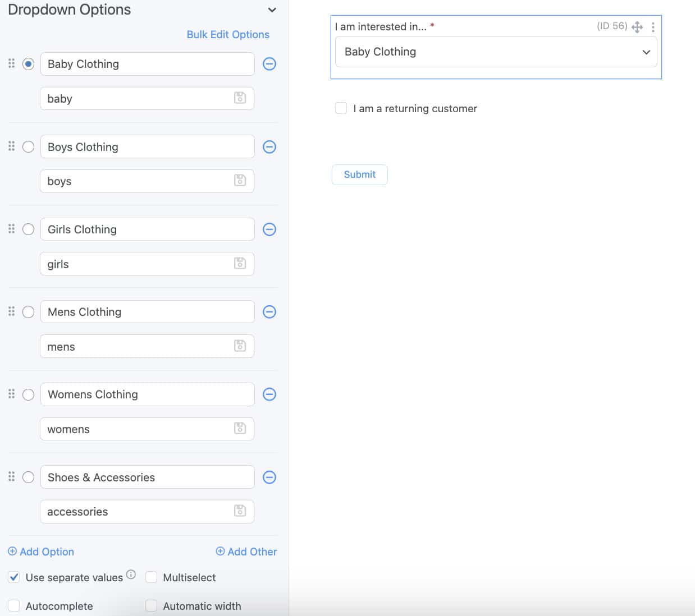
Task: Click Add Option
Action: [x=41, y=551]
